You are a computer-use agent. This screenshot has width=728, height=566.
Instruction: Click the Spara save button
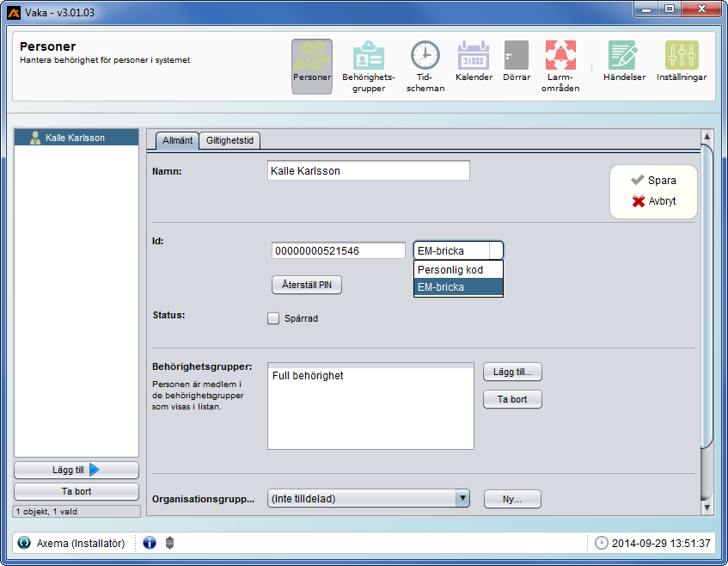(x=654, y=181)
